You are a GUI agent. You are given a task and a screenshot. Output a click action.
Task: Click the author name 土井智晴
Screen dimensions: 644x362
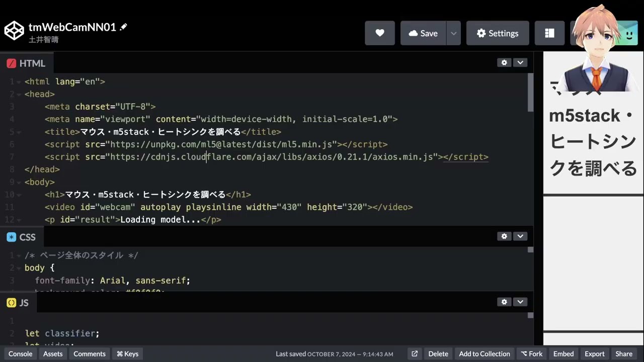[x=43, y=39]
